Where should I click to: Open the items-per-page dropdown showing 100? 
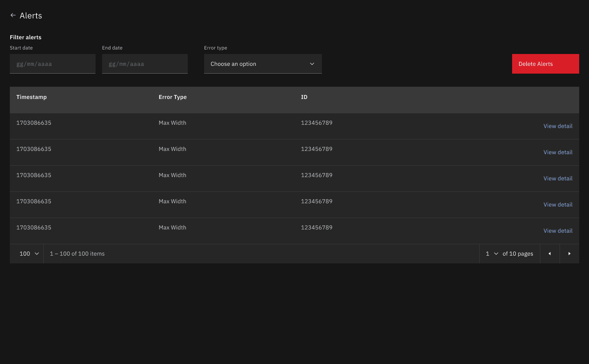pyautogui.click(x=27, y=254)
